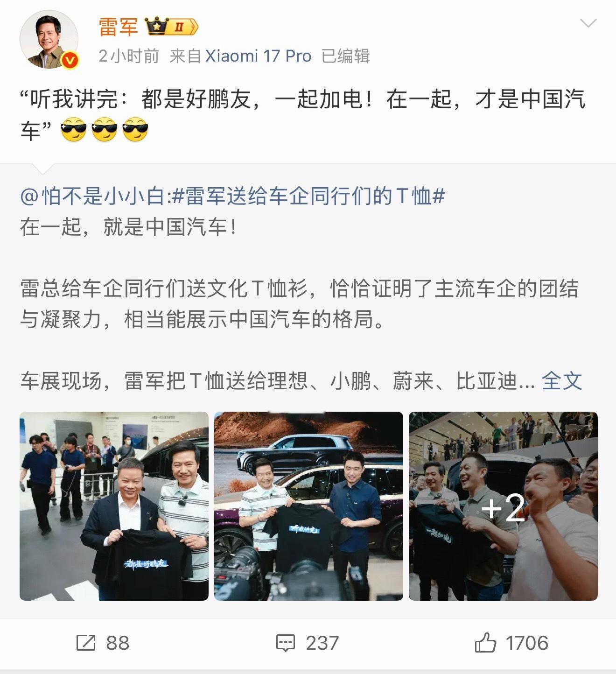Open first photo with 都是好朋友 shirt
Screen dimensions: 616x674
click(x=114, y=506)
